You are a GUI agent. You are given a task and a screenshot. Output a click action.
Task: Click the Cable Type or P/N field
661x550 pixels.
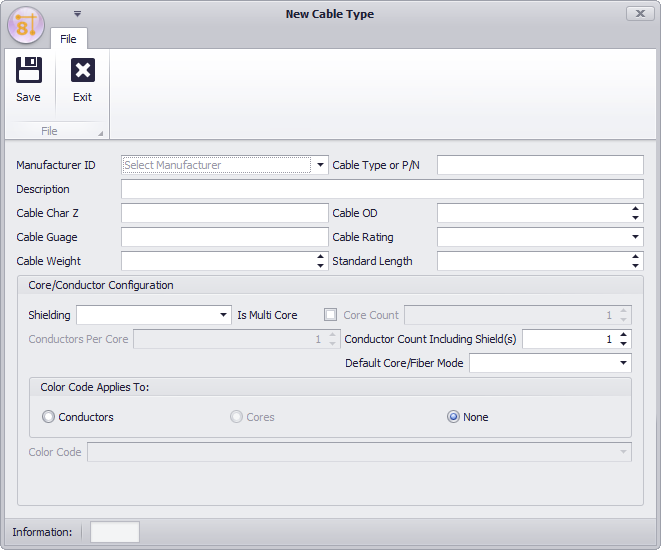[540, 165]
